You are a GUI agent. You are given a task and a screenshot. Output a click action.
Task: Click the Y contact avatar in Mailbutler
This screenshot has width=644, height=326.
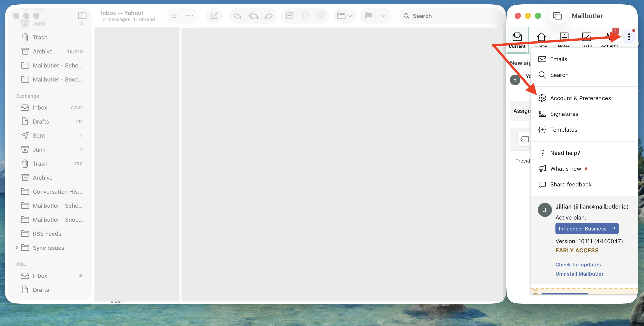(x=515, y=80)
